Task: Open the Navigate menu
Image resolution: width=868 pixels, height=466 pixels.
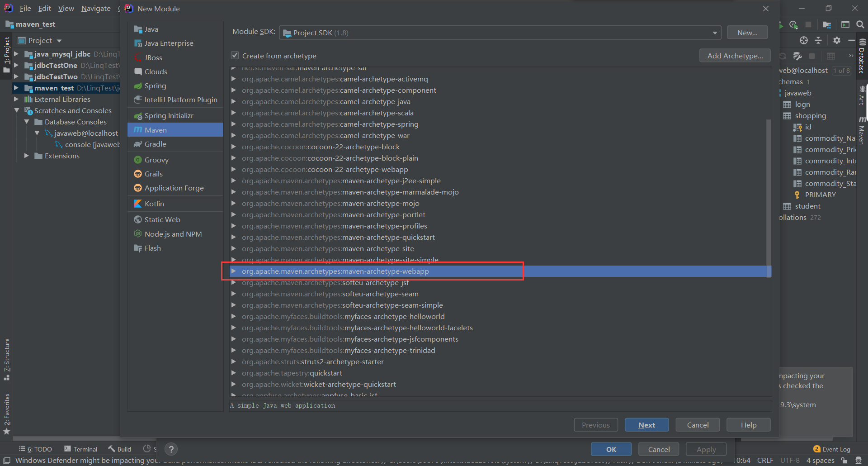Action: 96,9
